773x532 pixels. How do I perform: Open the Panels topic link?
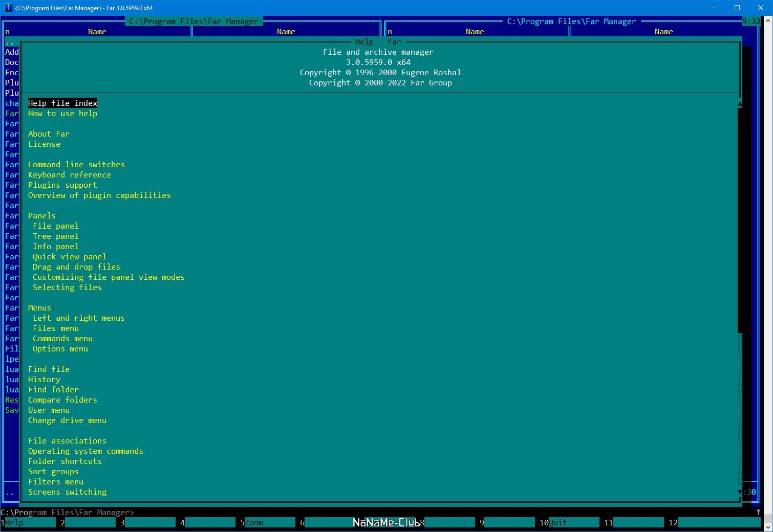click(x=42, y=216)
